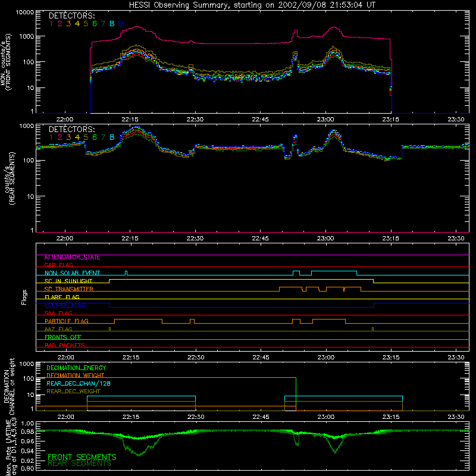Select the SC_TRANSMITTER flag label

(68, 289)
